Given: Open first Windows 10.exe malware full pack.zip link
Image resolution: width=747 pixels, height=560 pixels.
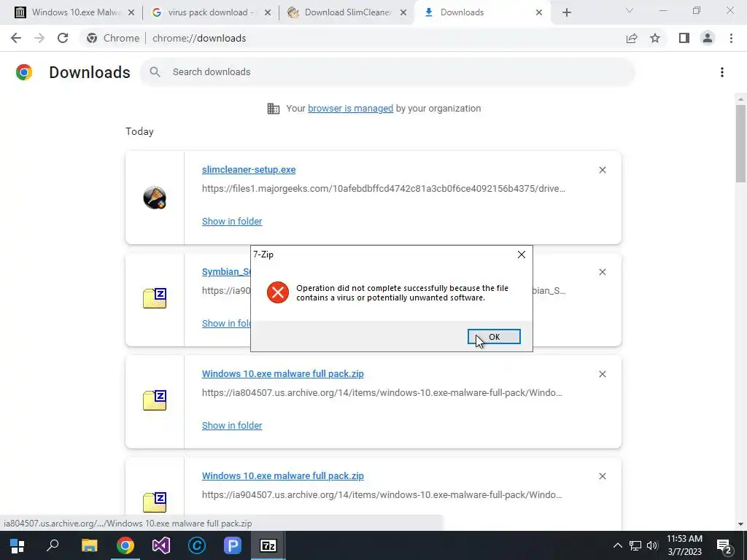Looking at the screenshot, I should [x=282, y=374].
